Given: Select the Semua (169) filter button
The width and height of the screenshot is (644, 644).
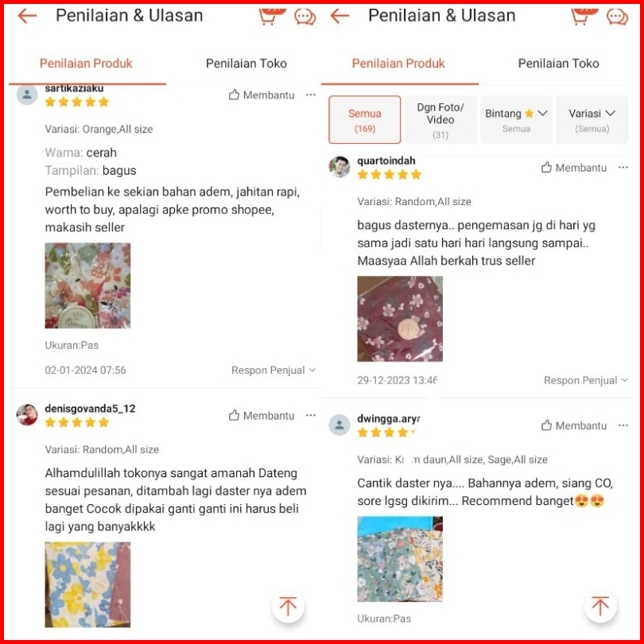Looking at the screenshot, I should (365, 120).
